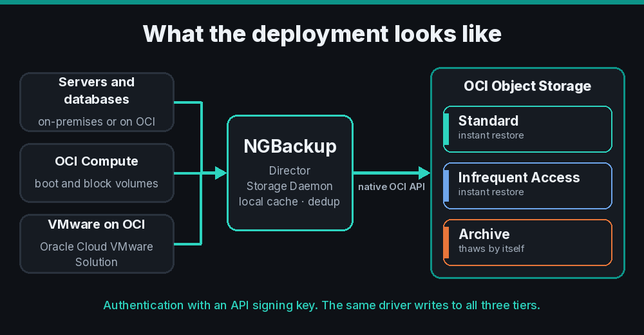Click the orange accent bar on Archive card
644x335 pixels.
(x=446, y=242)
